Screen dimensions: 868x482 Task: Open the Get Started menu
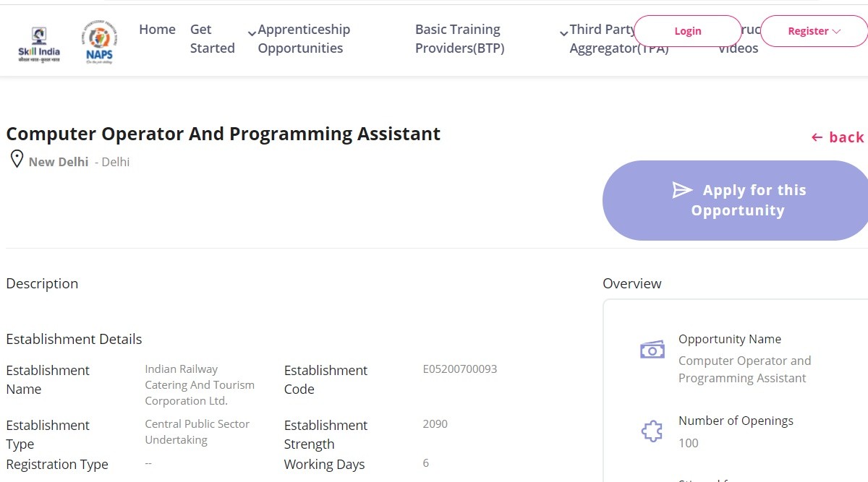(212, 39)
